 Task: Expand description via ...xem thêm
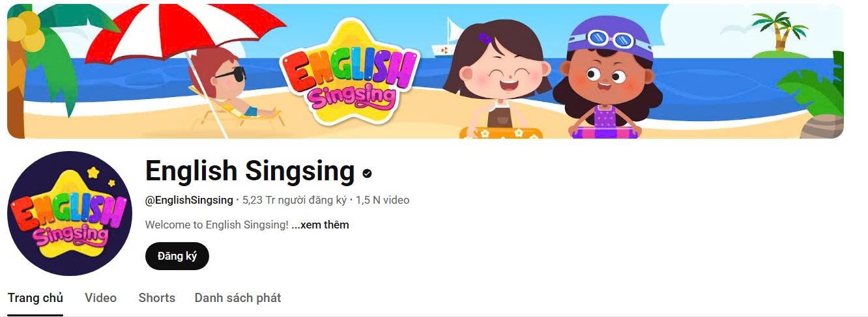320,225
